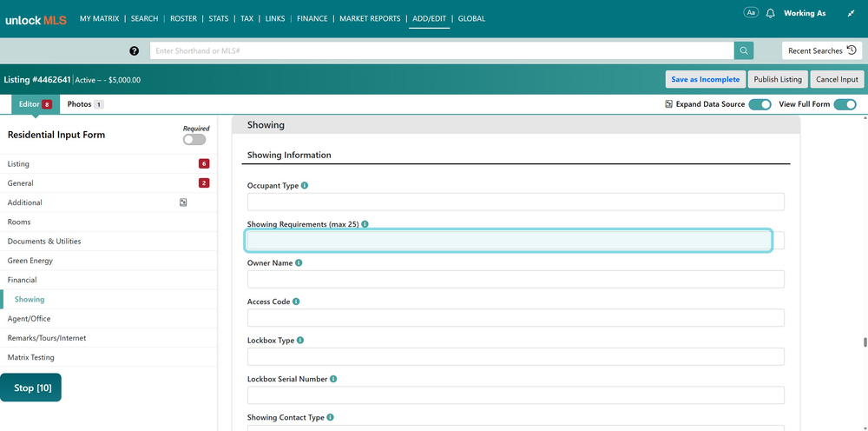
Task: Open LINKS menu
Action: click(x=275, y=18)
